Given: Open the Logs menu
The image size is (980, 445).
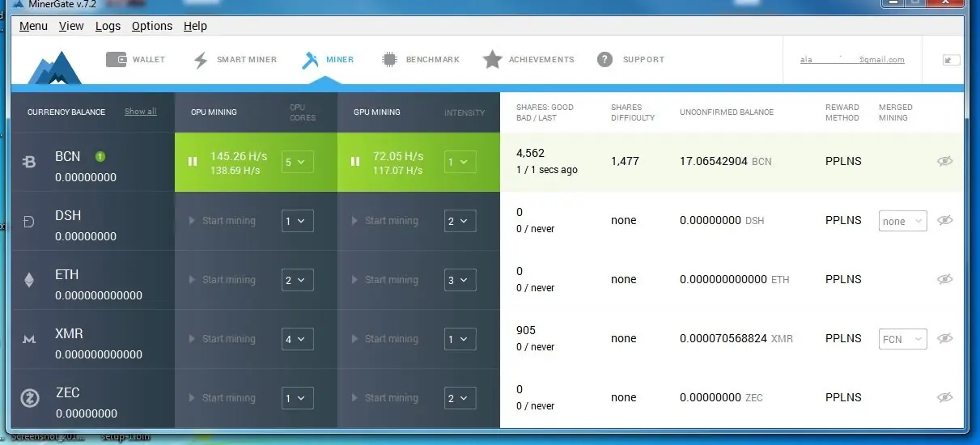Looking at the screenshot, I should [108, 26].
